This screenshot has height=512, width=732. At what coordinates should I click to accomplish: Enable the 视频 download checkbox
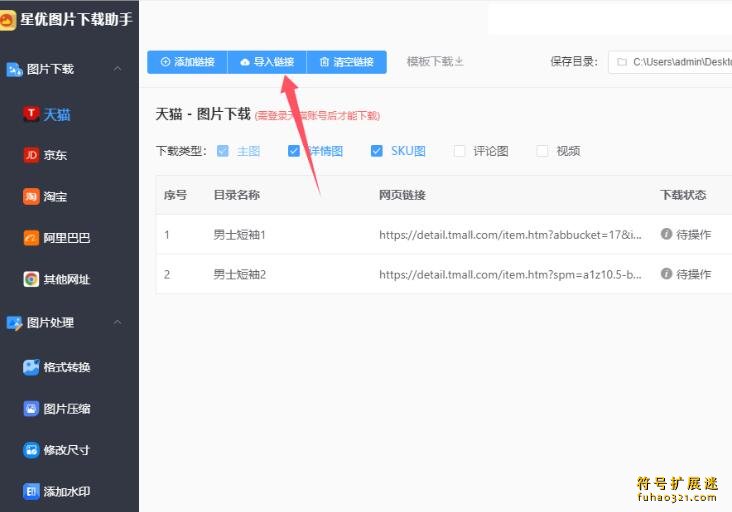pyautogui.click(x=542, y=151)
